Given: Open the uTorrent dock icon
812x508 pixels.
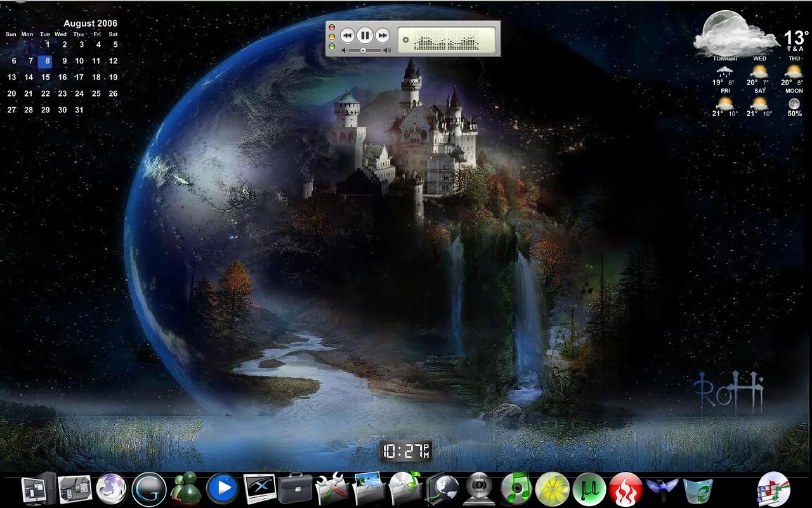Looking at the screenshot, I should (589, 490).
